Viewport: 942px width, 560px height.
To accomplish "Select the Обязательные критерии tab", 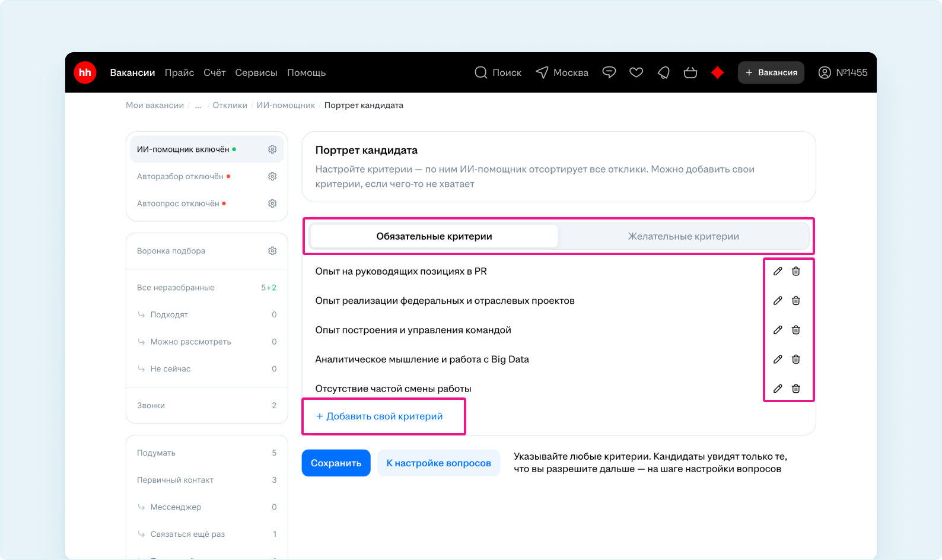I will pyautogui.click(x=434, y=236).
